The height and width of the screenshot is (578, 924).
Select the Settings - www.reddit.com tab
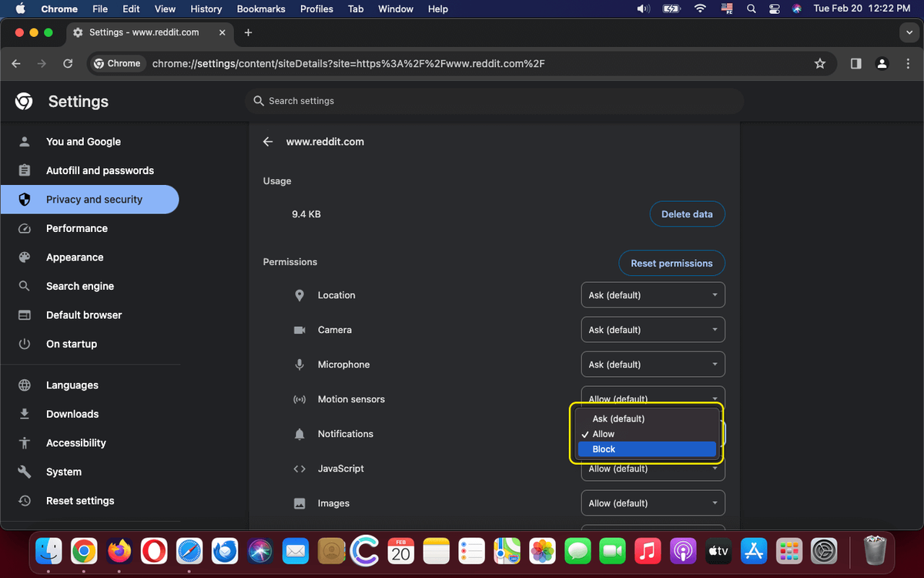pyautogui.click(x=148, y=33)
